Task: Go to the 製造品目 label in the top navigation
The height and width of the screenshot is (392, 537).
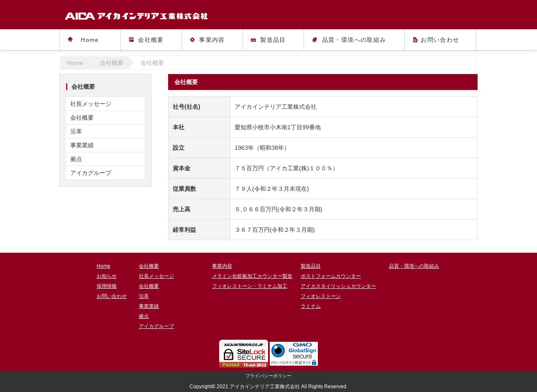Action: [273, 40]
